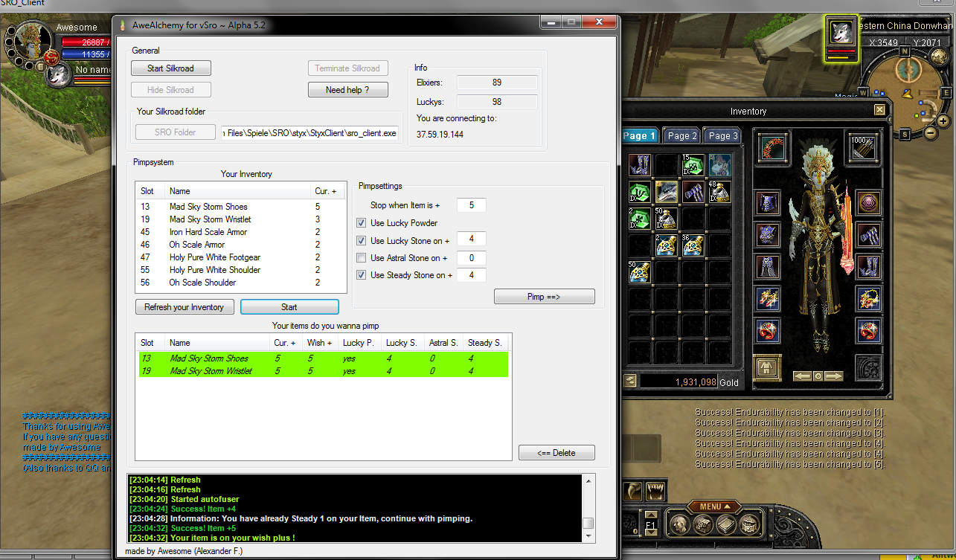Open the skill book icon in menu bar
The image size is (956, 560).
728,523
